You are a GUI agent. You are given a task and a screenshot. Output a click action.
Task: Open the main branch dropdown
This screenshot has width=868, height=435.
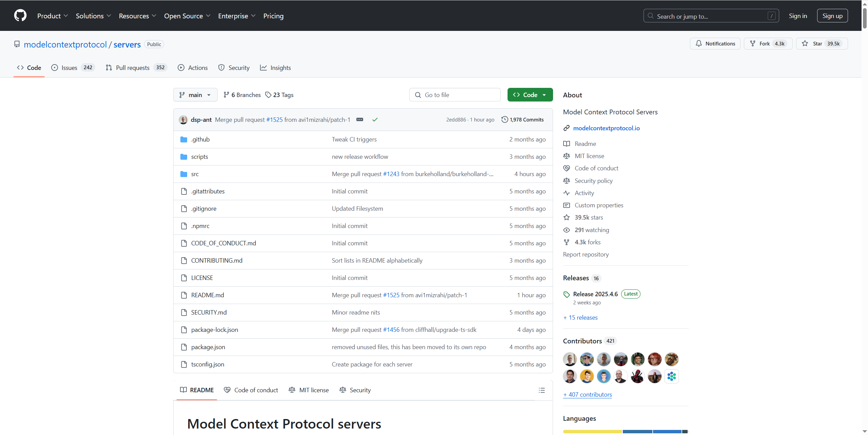click(195, 95)
